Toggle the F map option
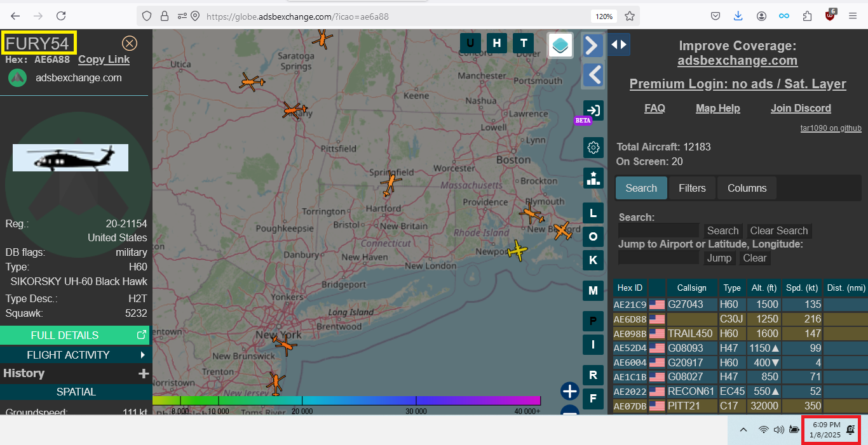 (x=593, y=399)
